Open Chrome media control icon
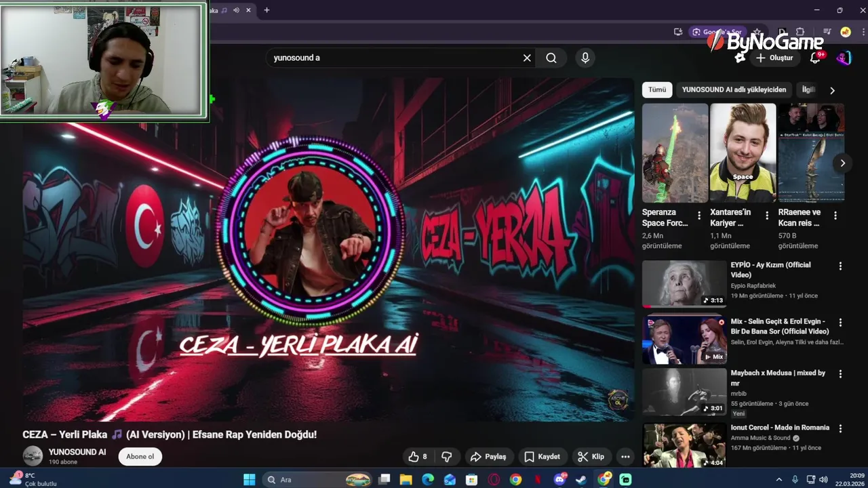The image size is (868, 488). pos(827,32)
